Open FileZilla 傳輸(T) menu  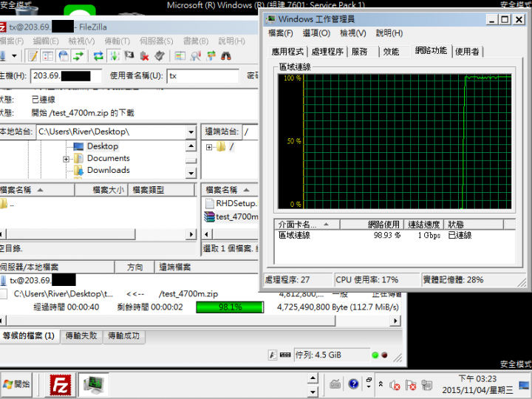(x=117, y=41)
